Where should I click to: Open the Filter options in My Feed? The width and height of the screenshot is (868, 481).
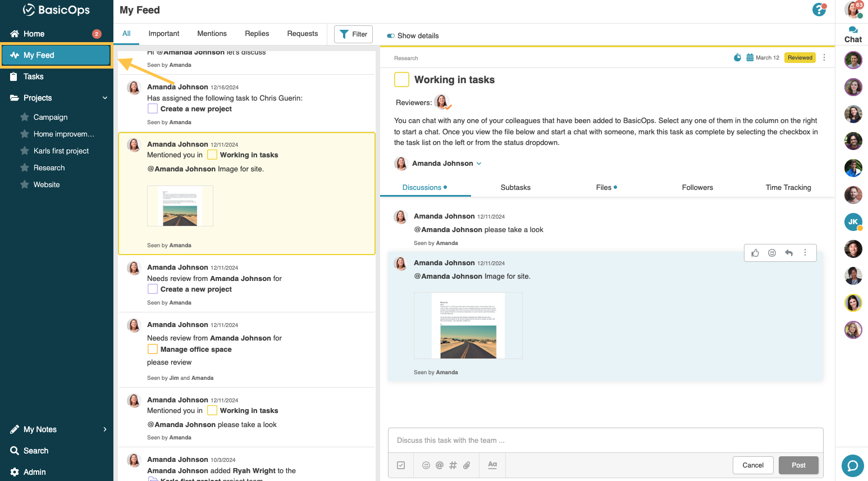353,34
